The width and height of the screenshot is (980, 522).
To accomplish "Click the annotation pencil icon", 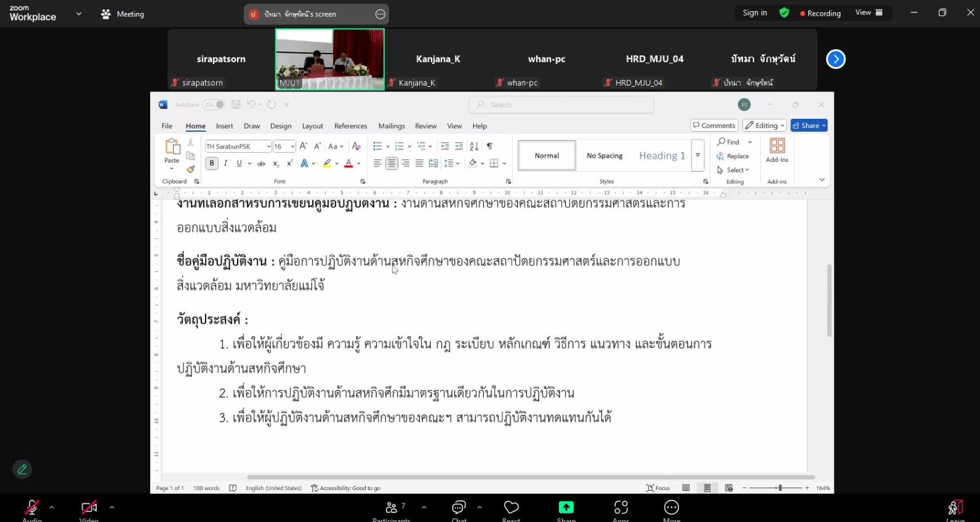I will [x=22, y=469].
